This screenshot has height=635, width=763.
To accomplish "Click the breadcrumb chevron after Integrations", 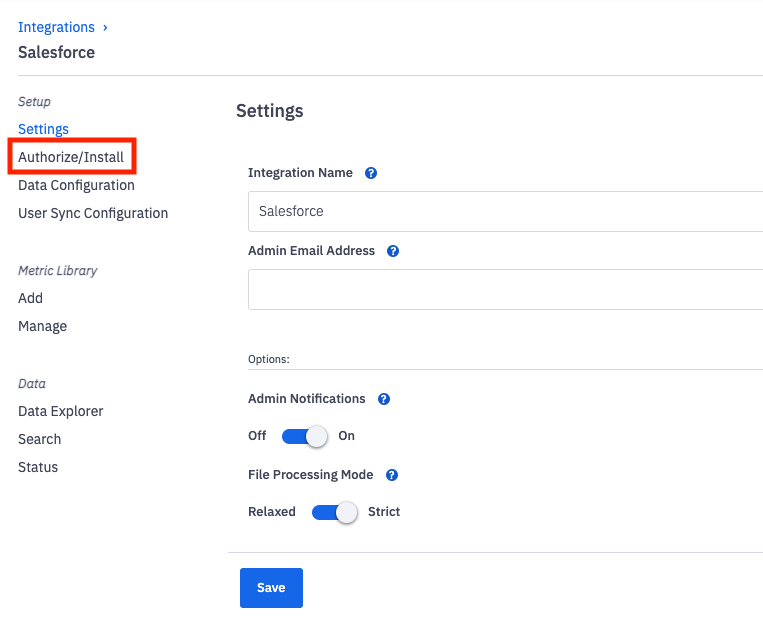I will click(x=105, y=27).
